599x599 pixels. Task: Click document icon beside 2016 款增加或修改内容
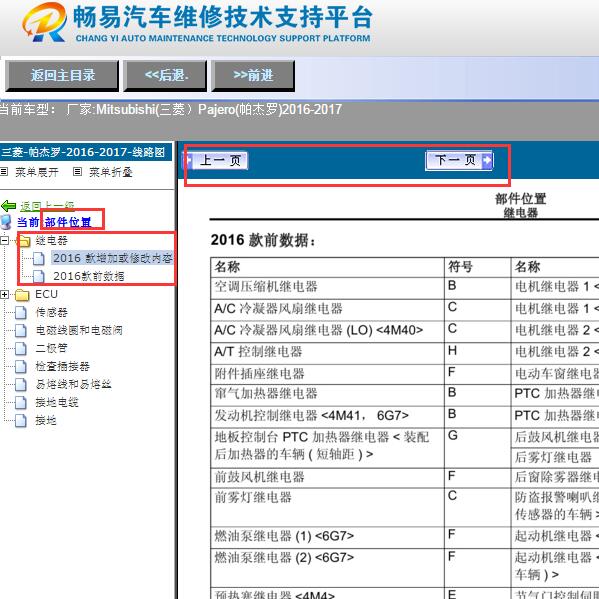click(x=39, y=259)
